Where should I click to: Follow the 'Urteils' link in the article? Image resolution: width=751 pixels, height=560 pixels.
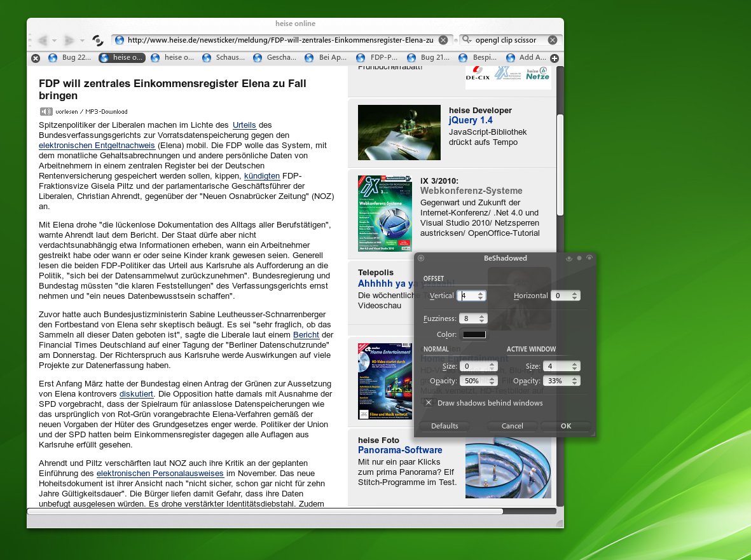tap(244, 125)
